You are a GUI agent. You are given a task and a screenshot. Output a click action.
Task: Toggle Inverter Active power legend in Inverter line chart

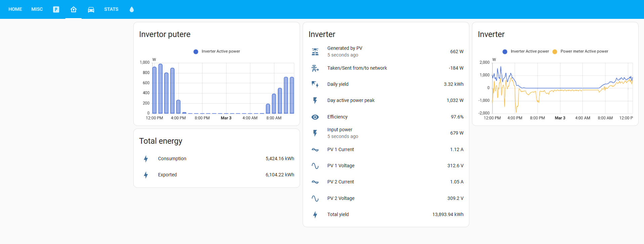click(x=526, y=51)
